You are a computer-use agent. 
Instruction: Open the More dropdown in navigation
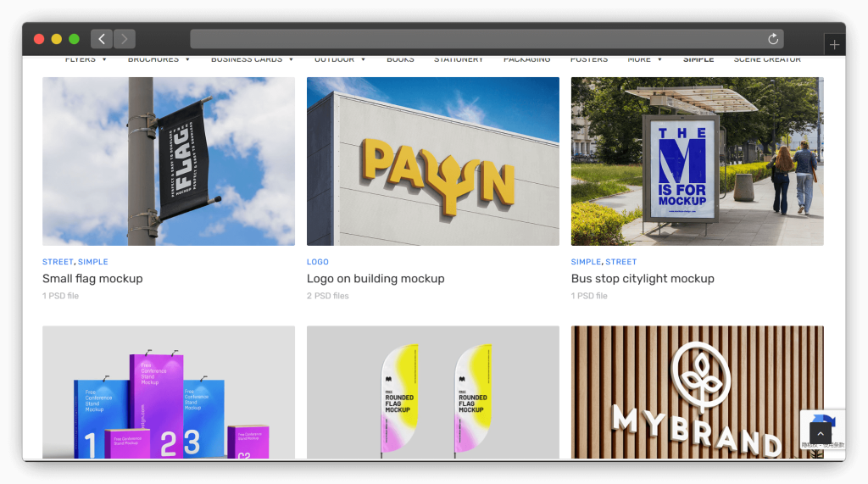tap(644, 59)
